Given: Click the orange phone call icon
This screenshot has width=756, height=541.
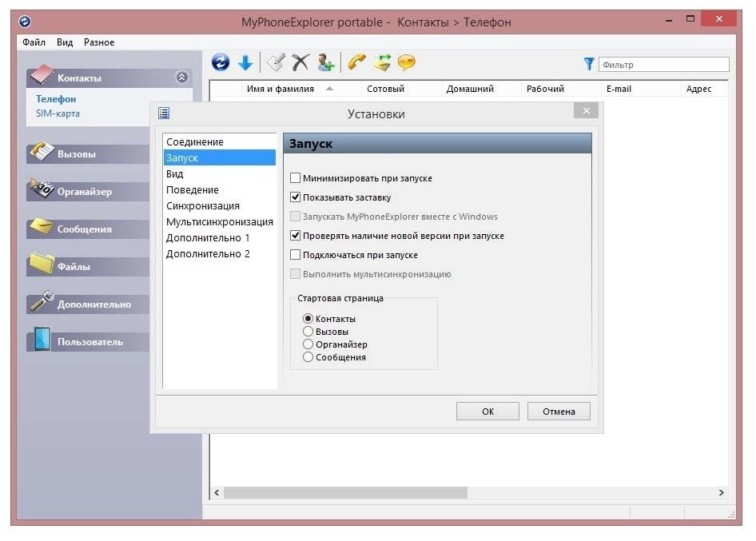Looking at the screenshot, I should pos(356,62).
